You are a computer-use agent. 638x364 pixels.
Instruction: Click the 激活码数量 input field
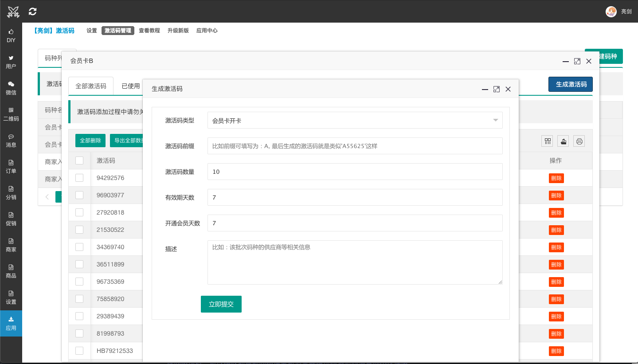(355, 172)
